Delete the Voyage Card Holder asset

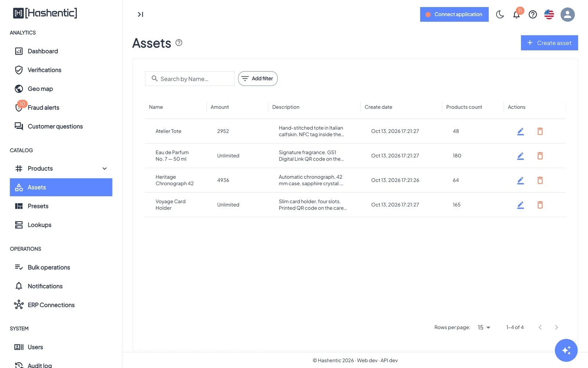(540, 205)
